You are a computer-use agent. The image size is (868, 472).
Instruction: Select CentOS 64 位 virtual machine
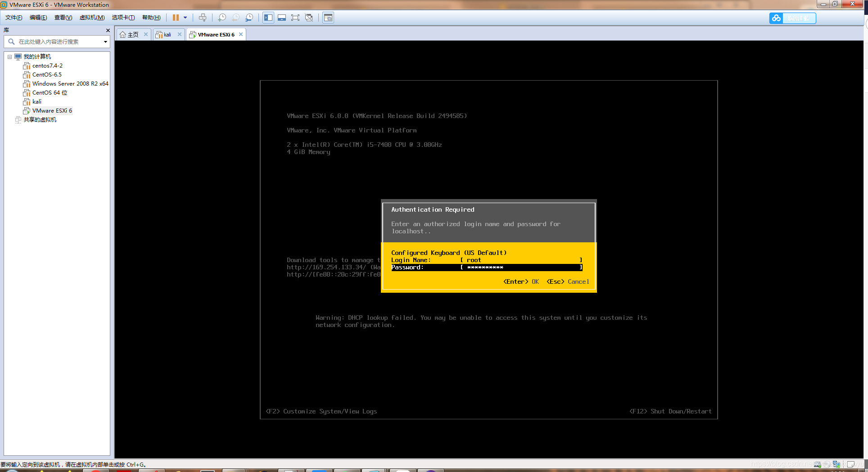pyautogui.click(x=50, y=93)
